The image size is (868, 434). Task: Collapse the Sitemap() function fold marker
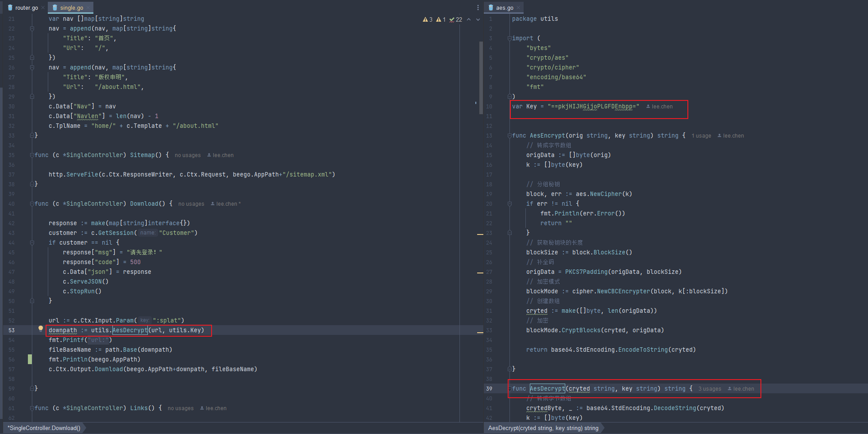tap(32, 155)
